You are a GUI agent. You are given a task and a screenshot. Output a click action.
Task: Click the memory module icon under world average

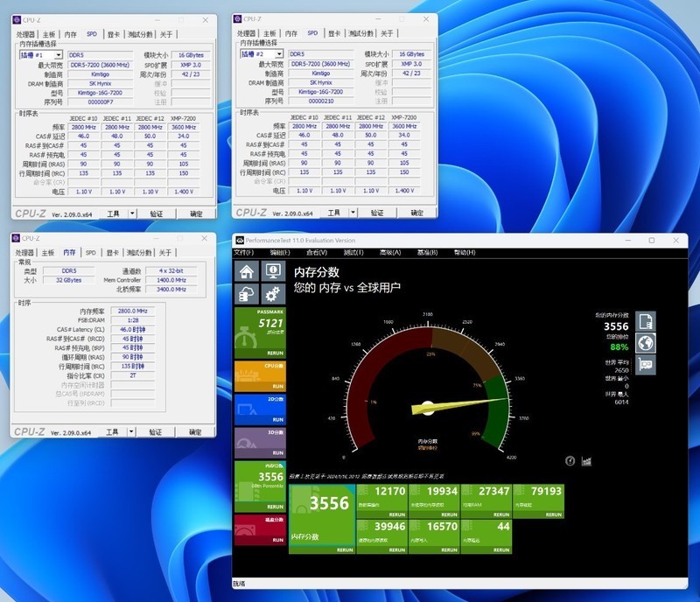point(647,365)
